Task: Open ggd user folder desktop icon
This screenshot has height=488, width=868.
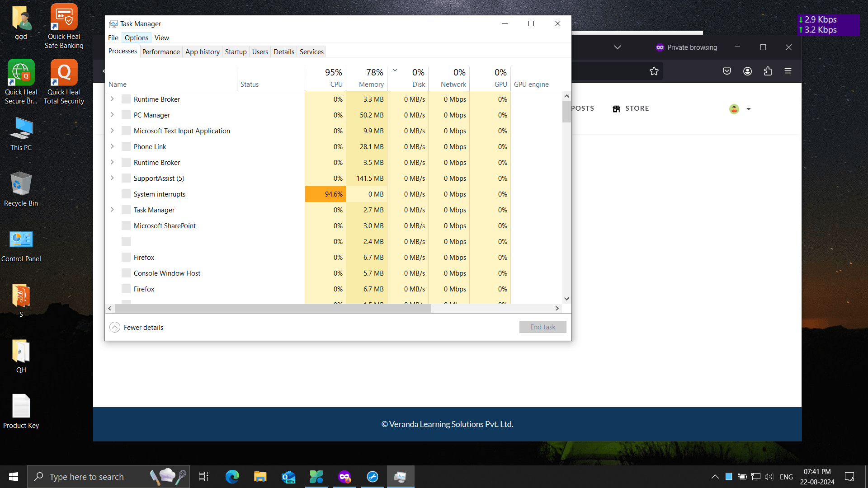Action: (21, 23)
